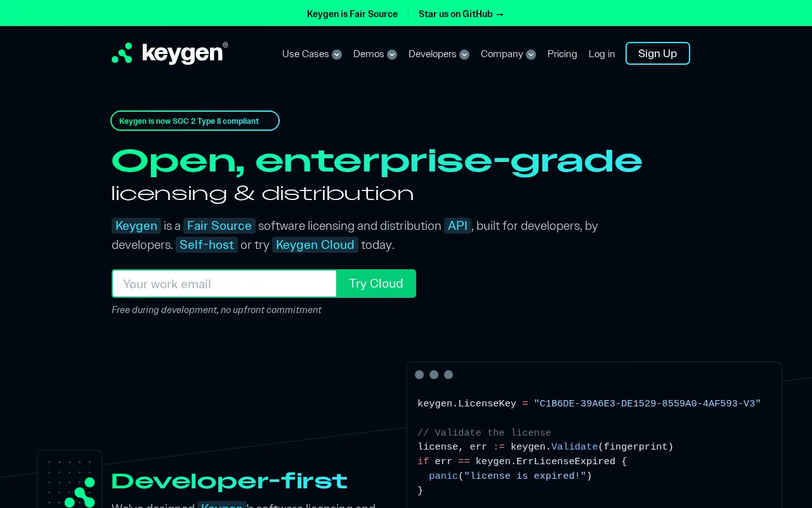This screenshot has height=508, width=812.
Task: Expand the chevron next to Company
Action: (531, 55)
